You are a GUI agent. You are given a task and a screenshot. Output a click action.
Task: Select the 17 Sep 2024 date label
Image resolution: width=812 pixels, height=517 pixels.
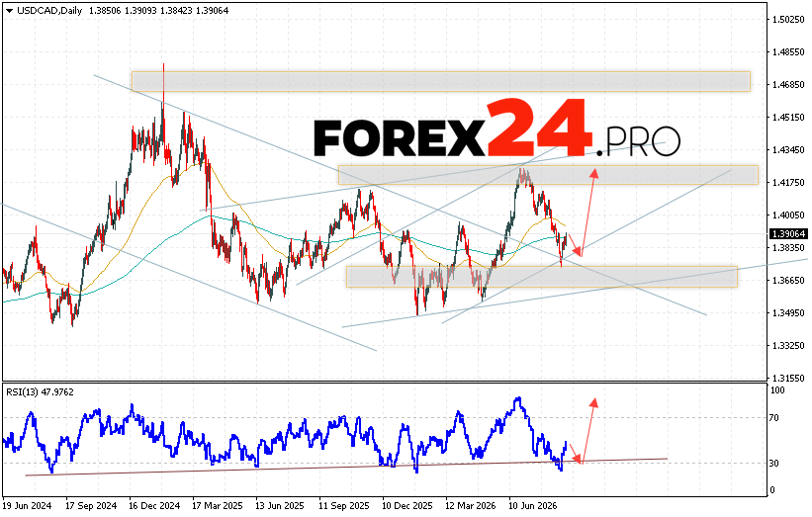(91, 505)
